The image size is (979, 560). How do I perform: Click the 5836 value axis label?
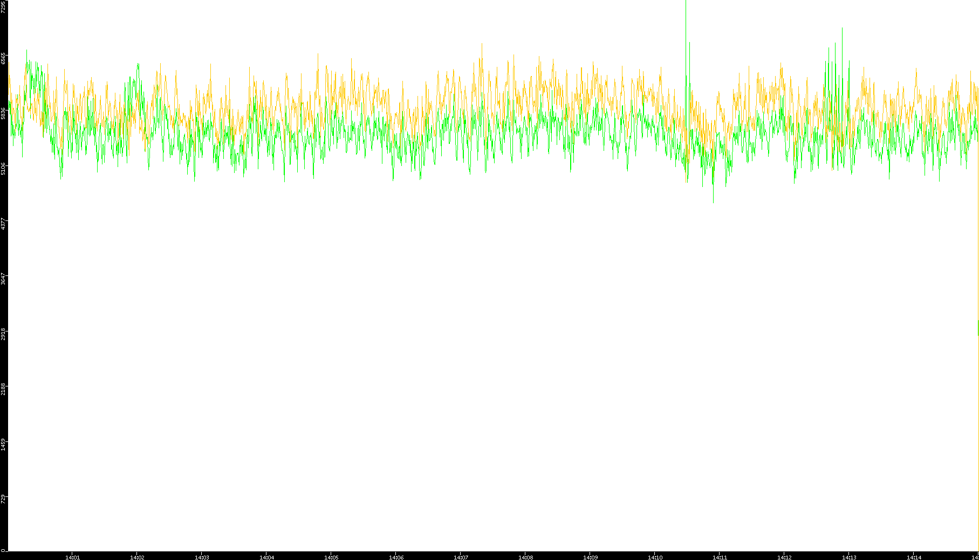(4, 113)
